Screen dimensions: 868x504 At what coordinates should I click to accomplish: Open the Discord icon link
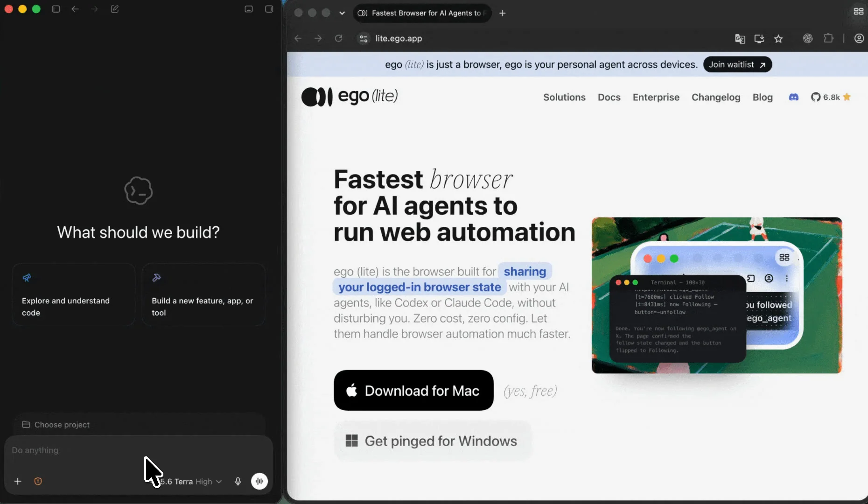[x=794, y=97]
